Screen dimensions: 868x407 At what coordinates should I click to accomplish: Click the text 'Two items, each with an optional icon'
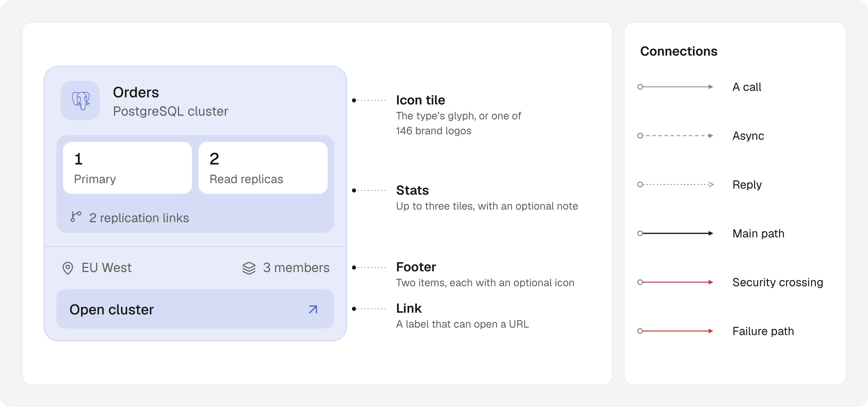pyautogui.click(x=485, y=283)
